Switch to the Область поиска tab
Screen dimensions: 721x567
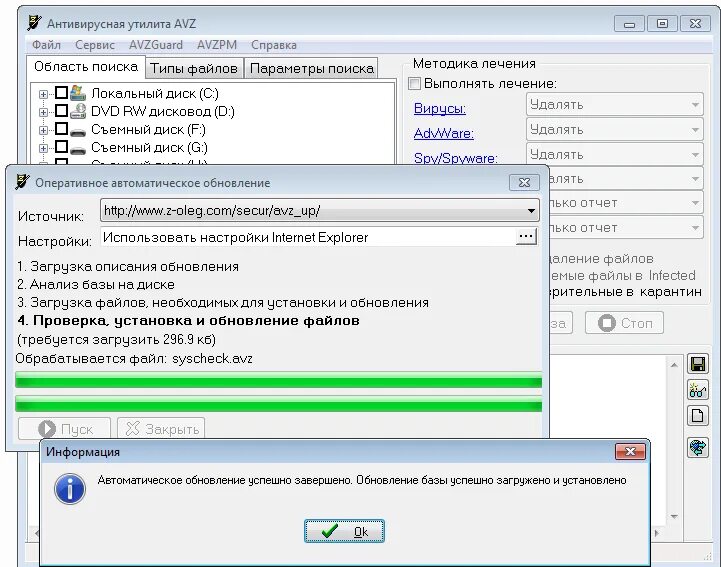coord(86,67)
